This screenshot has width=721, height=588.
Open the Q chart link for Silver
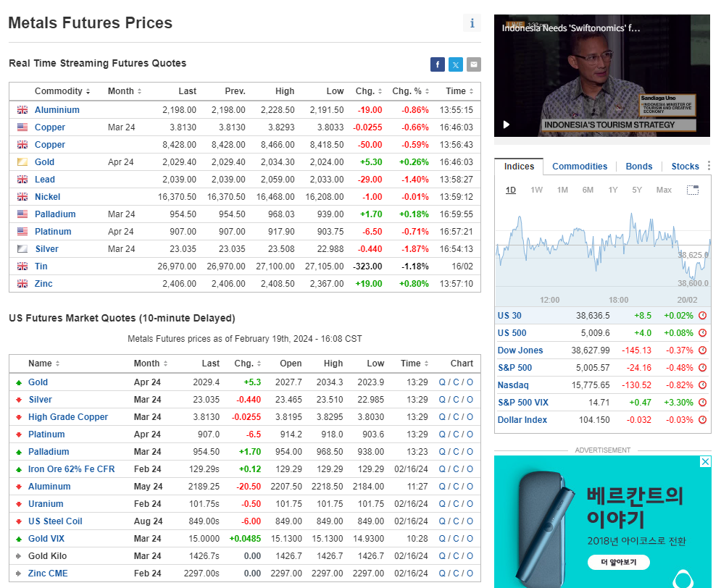(x=441, y=400)
